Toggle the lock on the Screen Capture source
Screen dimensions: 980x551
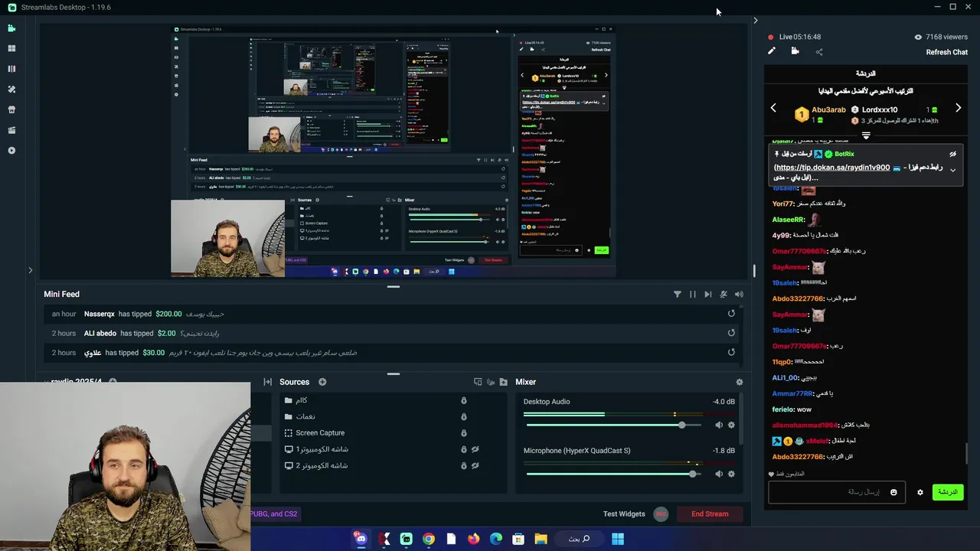(463, 433)
